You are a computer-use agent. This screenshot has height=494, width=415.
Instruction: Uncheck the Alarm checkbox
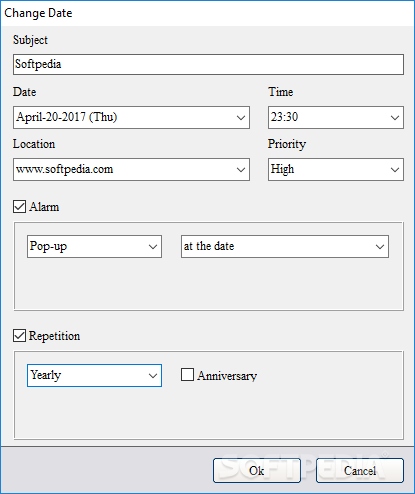point(19,206)
